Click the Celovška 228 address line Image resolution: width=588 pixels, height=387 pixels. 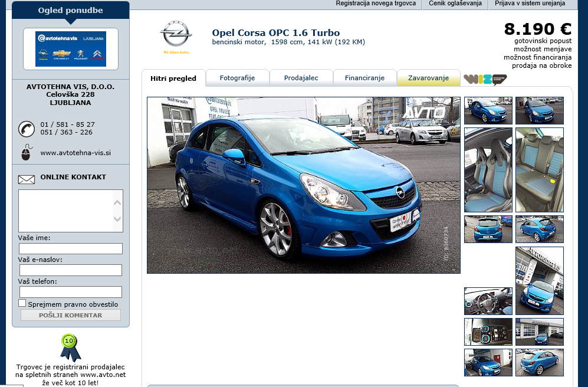(x=71, y=94)
